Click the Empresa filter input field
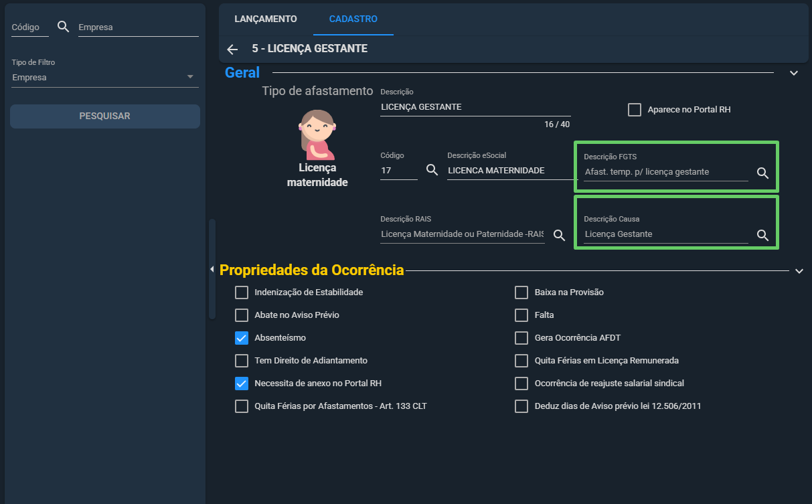 tap(139, 27)
